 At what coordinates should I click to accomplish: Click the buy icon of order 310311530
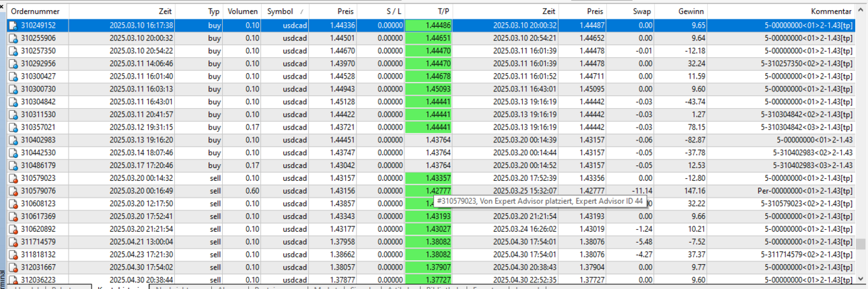pyautogui.click(x=13, y=115)
